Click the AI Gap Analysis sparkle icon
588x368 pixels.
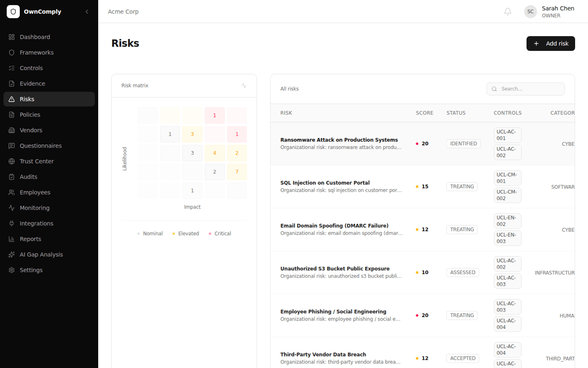point(12,255)
